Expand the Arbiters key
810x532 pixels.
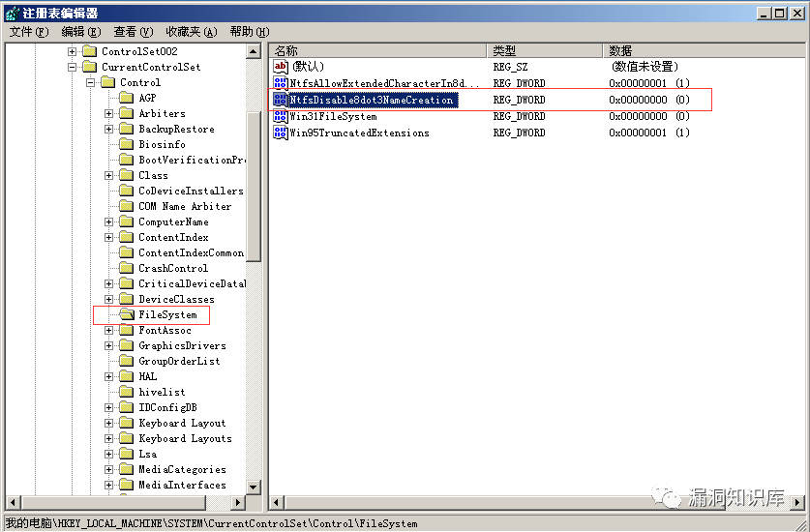[108, 113]
